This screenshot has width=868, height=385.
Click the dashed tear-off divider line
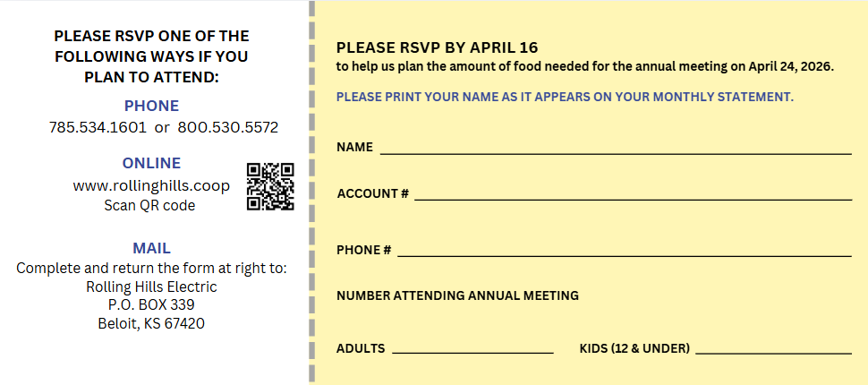pyautogui.click(x=312, y=192)
